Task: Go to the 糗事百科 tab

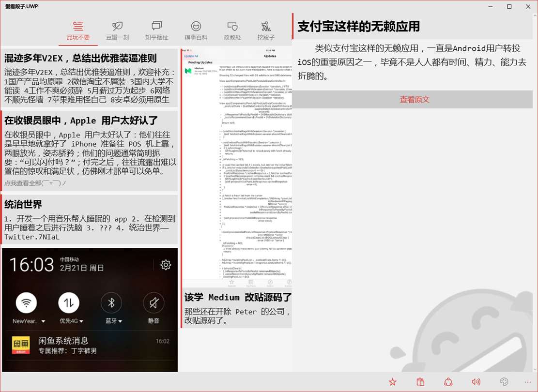Action: (196, 31)
